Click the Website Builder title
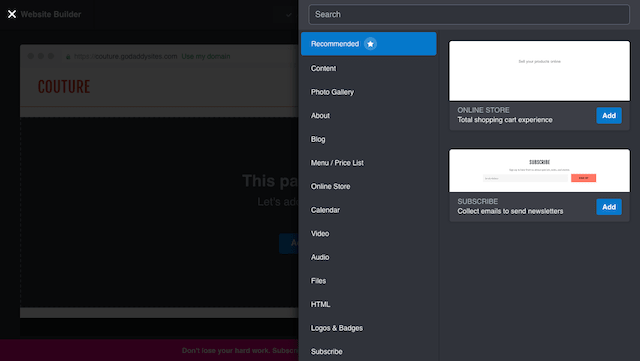Screen dimensions: 640x361 click(x=51, y=14)
